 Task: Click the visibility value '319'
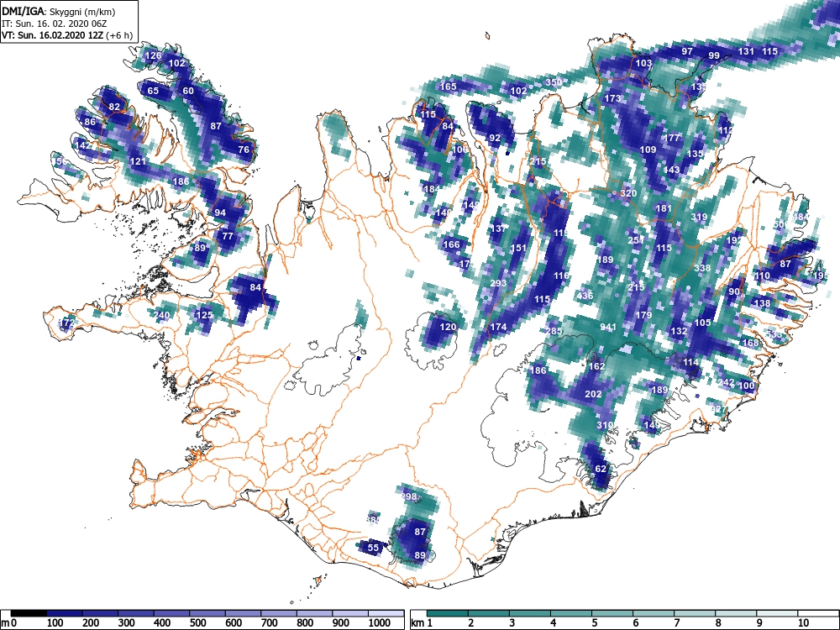pos(699,217)
